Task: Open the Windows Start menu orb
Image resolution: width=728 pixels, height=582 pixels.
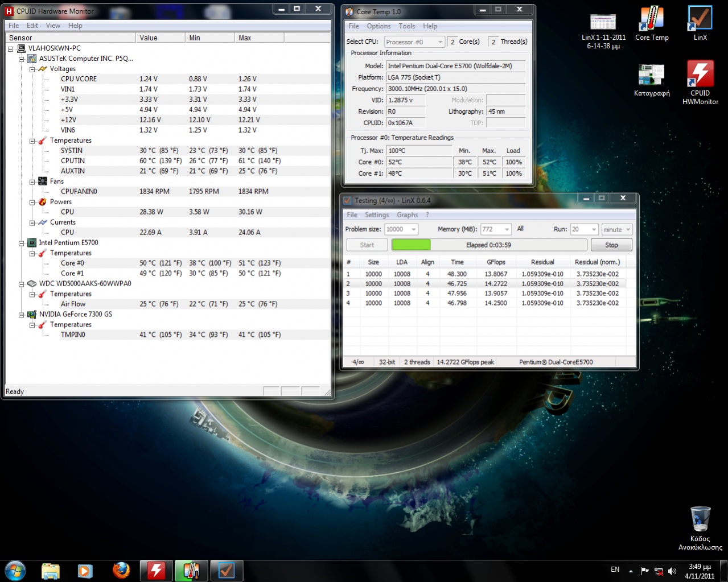Action: coord(15,571)
